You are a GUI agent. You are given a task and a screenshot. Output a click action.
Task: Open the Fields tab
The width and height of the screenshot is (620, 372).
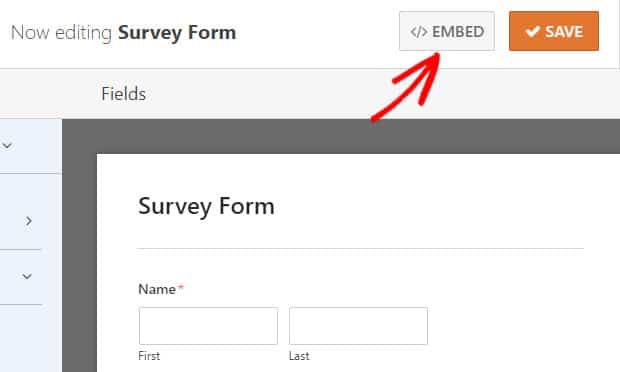[123, 94]
